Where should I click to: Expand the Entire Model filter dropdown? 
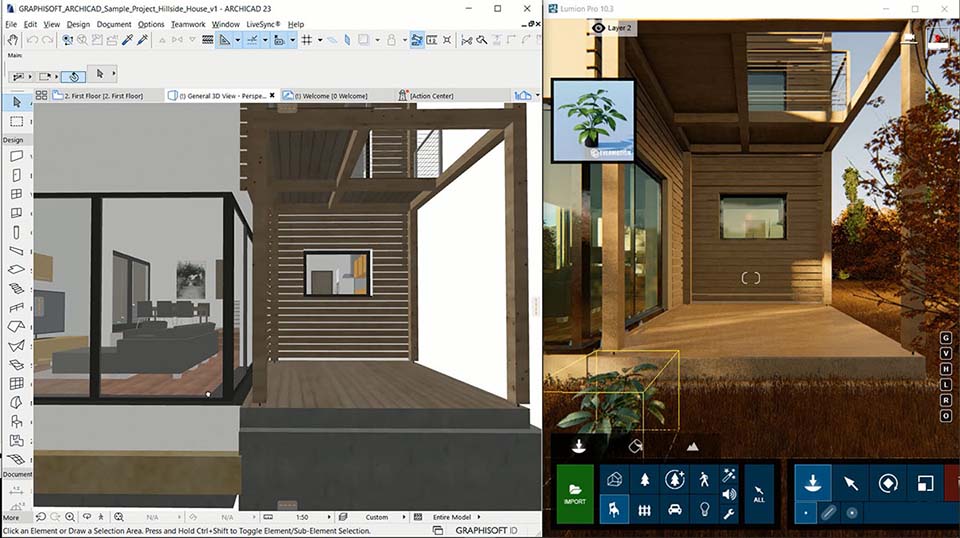pos(456,517)
